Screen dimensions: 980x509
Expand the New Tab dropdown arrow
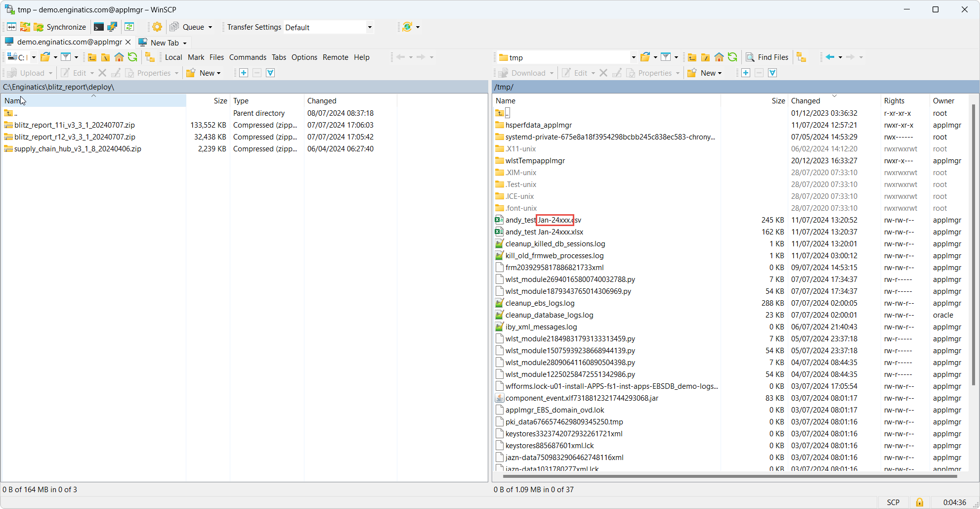(x=185, y=43)
